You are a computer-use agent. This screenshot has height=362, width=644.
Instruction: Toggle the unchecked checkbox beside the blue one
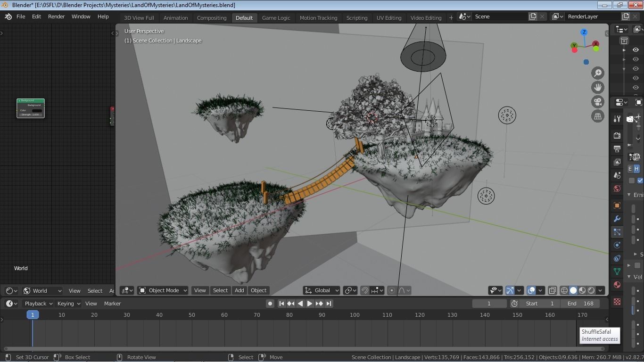(x=632, y=181)
